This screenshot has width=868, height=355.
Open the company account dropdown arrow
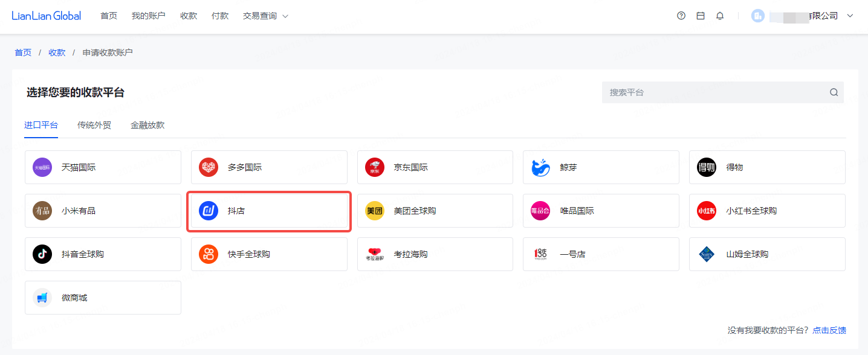[850, 16]
